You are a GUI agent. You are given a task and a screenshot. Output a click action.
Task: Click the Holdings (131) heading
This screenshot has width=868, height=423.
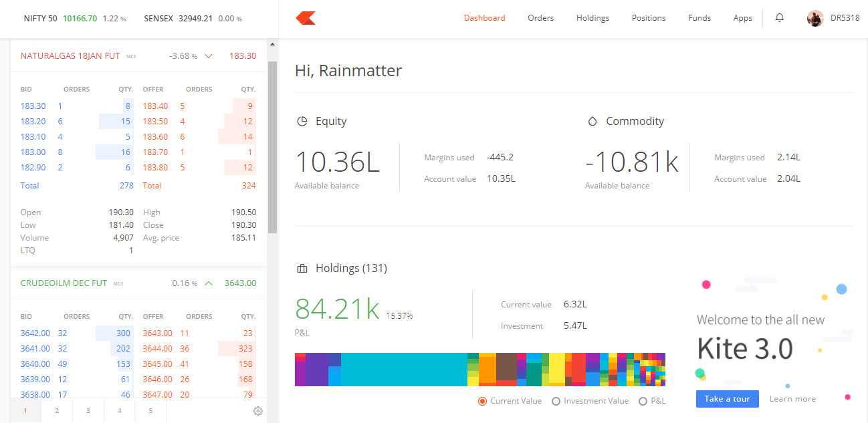tap(351, 269)
